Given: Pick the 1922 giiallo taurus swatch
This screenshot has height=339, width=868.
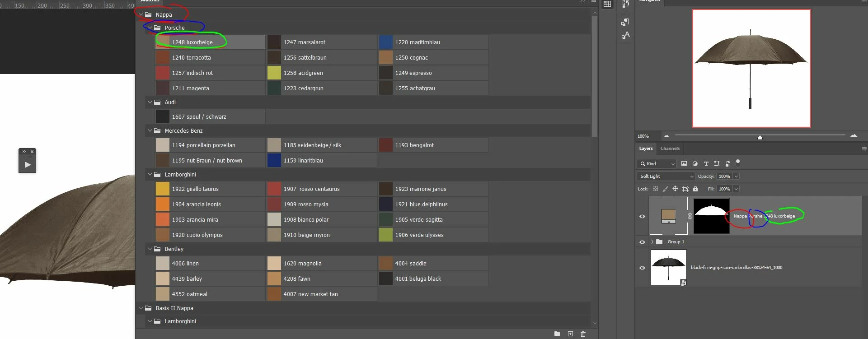Looking at the screenshot, I should point(210,189).
